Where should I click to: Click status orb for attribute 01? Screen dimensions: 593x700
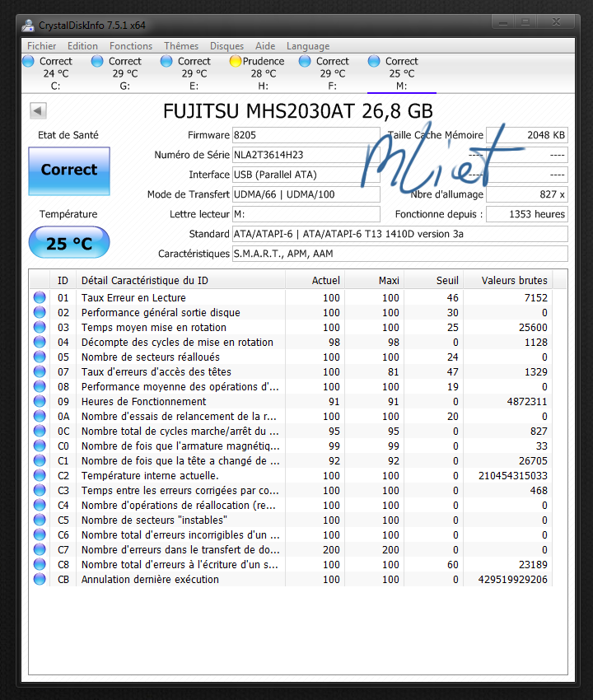(40, 297)
